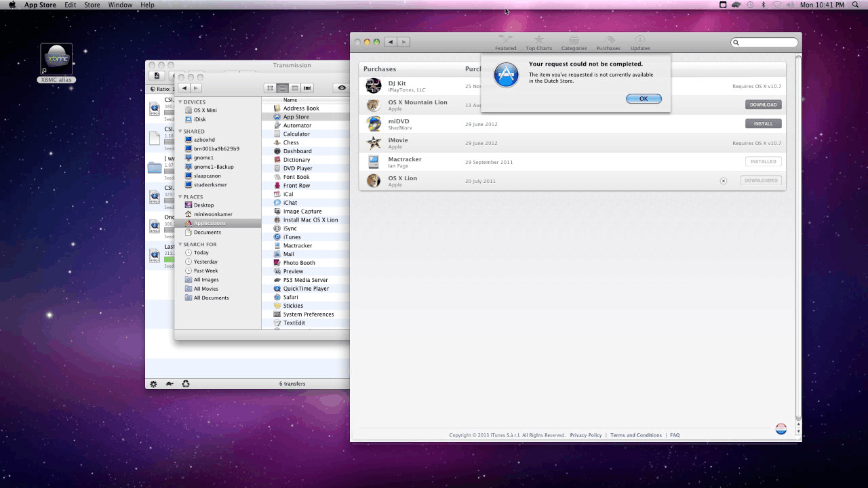Click the OS X Lion app icon

pyautogui.click(x=374, y=180)
